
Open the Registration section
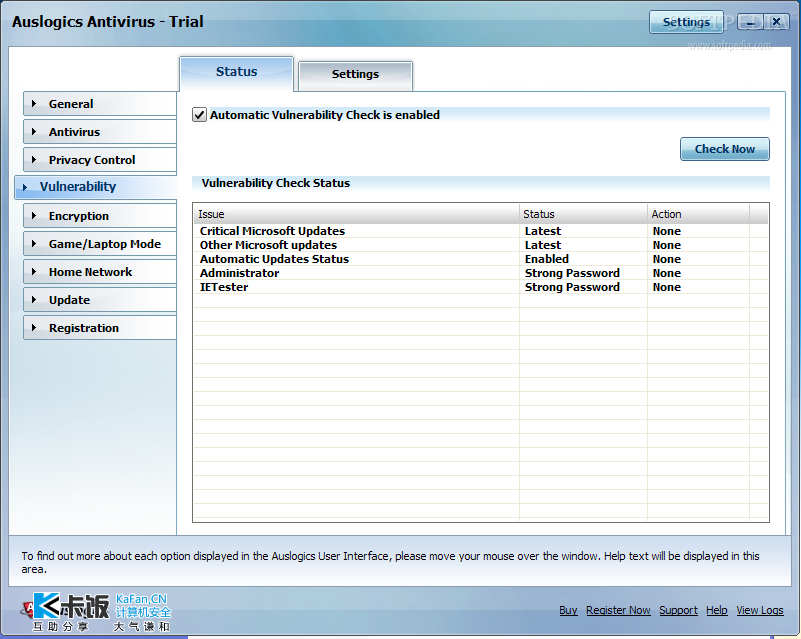point(100,328)
